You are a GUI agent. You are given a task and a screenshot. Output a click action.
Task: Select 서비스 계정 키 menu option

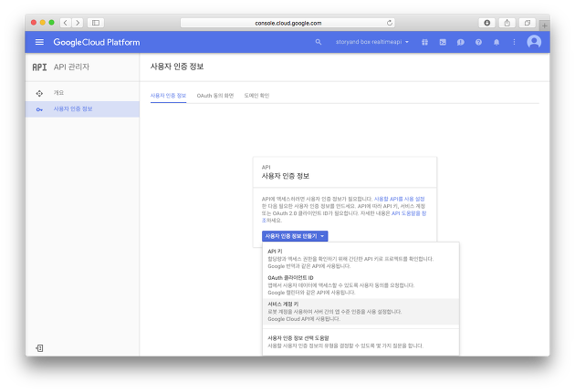[x=361, y=312]
